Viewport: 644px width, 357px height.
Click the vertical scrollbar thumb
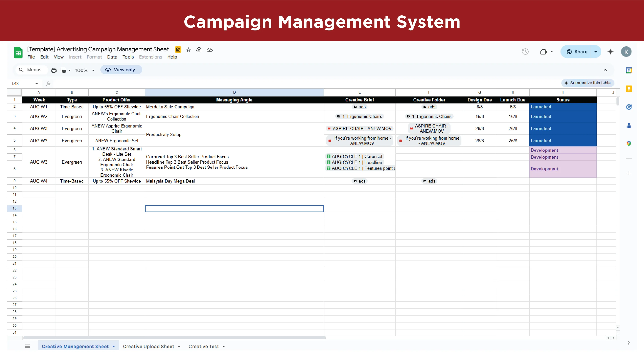click(x=618, y=101)
